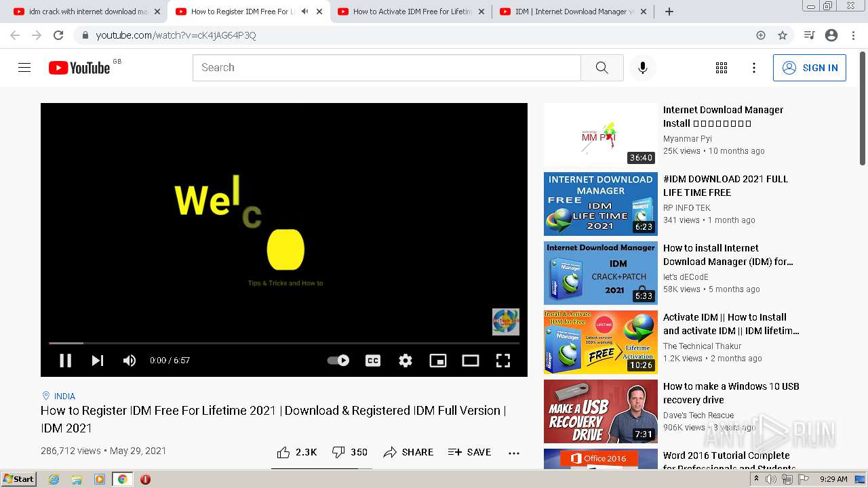Open the Chrome profile avatar
This screenshot has width=868, height=488.
point(831,35)
